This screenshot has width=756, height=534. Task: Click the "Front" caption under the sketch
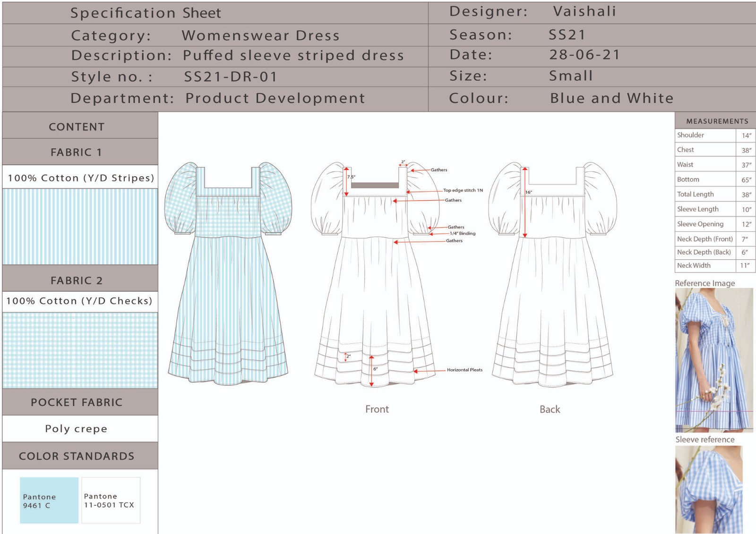tap(377, 409)
